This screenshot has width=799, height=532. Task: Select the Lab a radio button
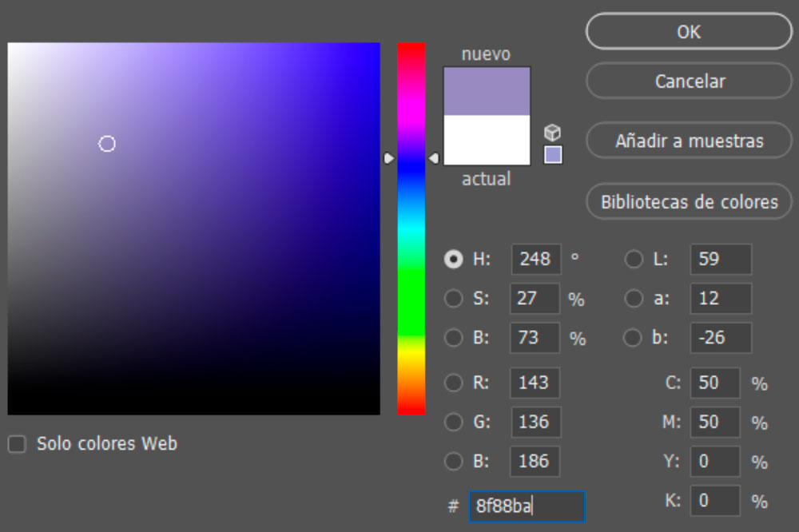click(x=634, y=299)
